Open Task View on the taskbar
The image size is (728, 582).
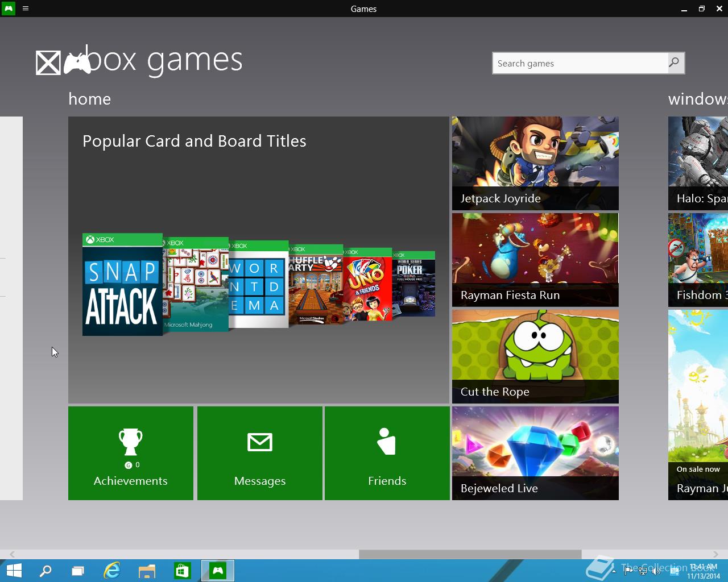(77, 571)
